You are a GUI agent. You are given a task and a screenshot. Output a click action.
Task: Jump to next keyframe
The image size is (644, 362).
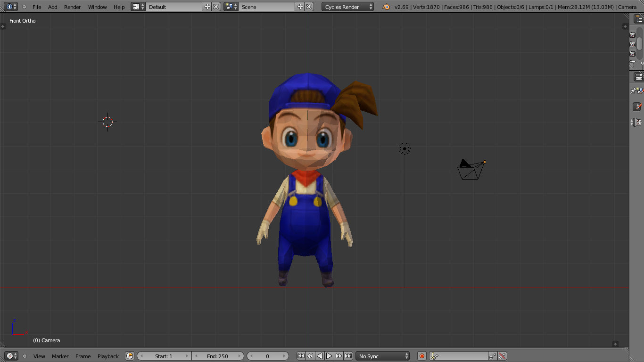[x=339, y=356]
